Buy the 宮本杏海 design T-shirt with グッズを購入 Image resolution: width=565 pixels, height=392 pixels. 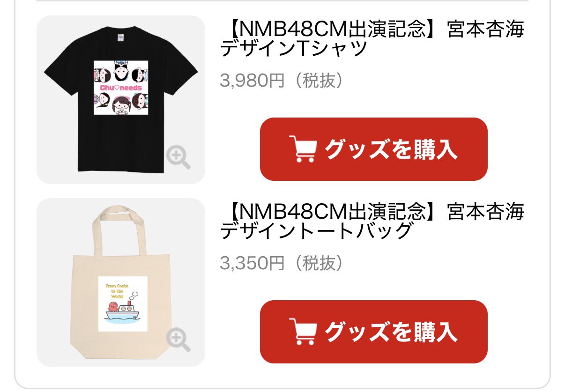click(374, 149)
